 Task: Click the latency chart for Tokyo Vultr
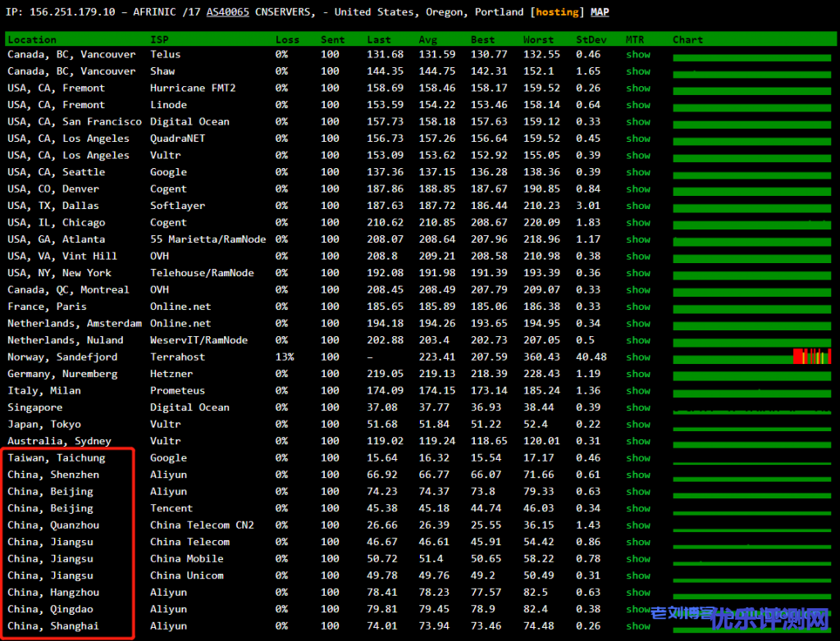click(x=751, y=425)
